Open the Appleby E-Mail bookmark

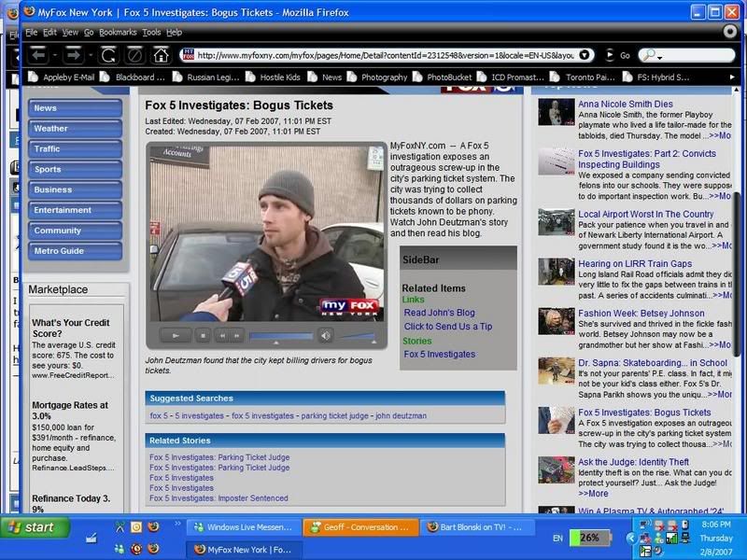point(62,77)
